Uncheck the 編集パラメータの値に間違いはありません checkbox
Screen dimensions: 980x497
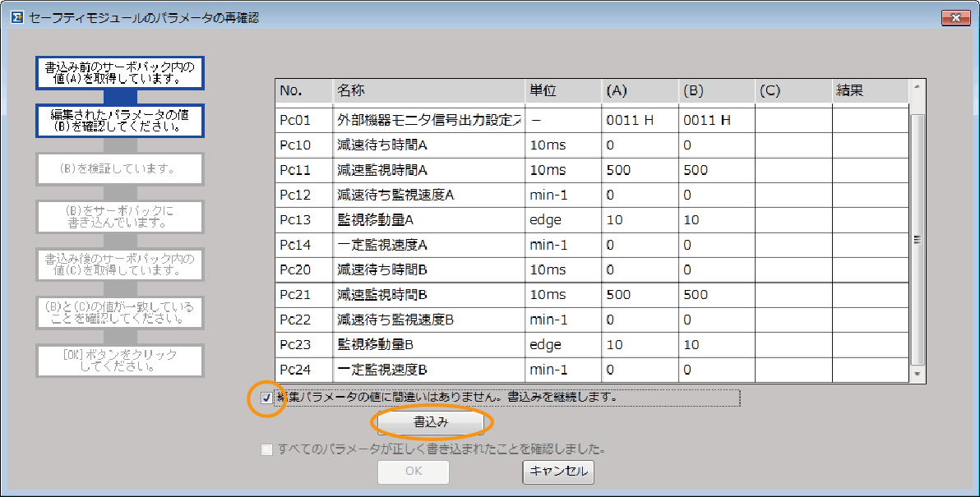[266, 398]
